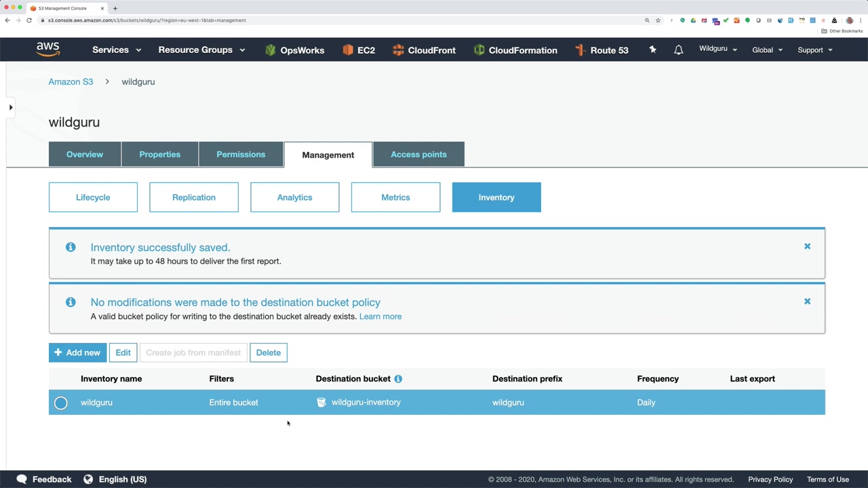The height and width of the screenshot is (488, 868).
Task: Expand the left sidebar arrow
Action: coord(11,107)
